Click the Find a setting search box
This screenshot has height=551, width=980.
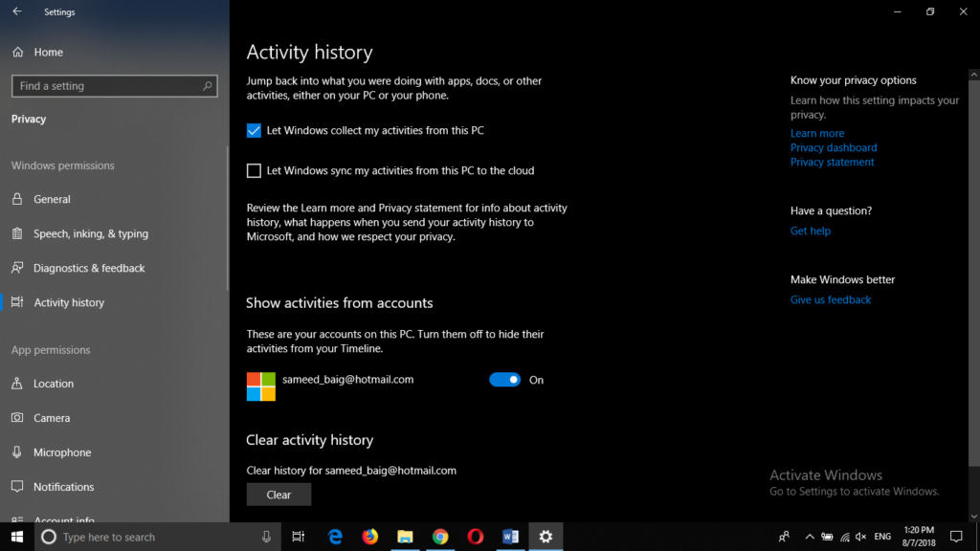[115, 85]
